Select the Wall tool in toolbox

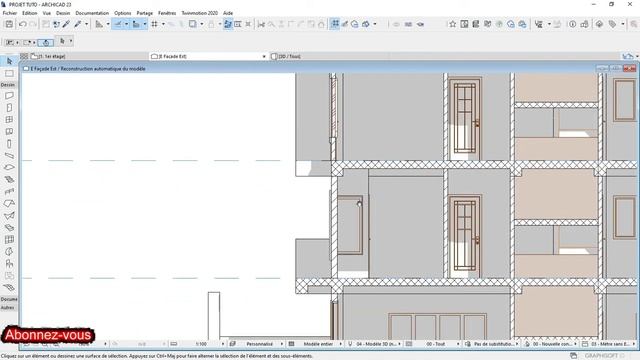click(x=9, y=96)
